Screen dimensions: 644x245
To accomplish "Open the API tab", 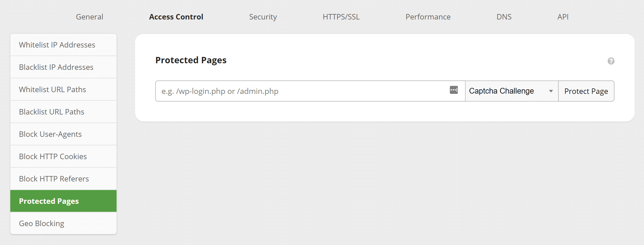I will tap(563, 17).
